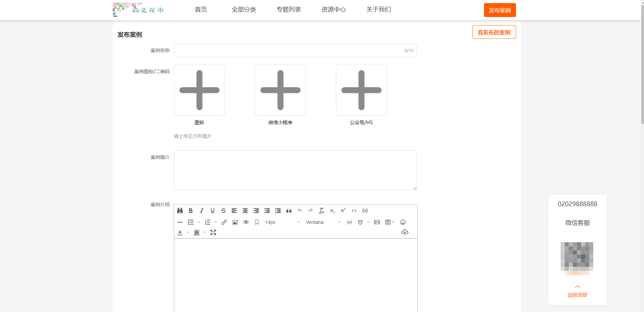
Task: Insert an image into the case description
Action: [x=235, y=222]
